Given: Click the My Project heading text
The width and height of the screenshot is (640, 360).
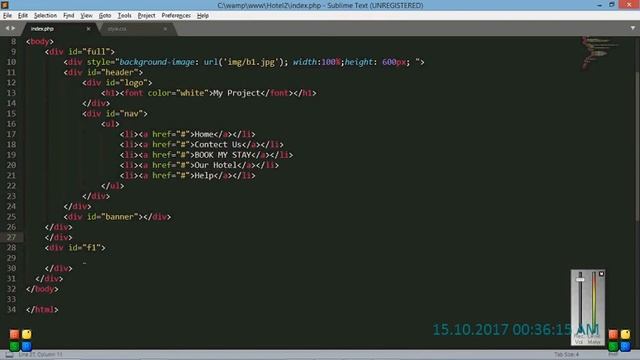Looking at the screenshot, I should coord(237,93).
